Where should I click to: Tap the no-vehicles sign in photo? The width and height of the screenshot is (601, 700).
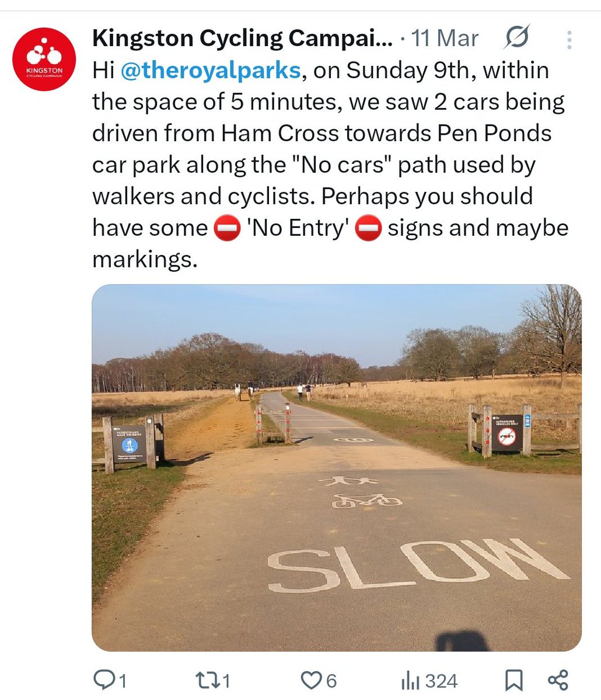coord(506,433)
